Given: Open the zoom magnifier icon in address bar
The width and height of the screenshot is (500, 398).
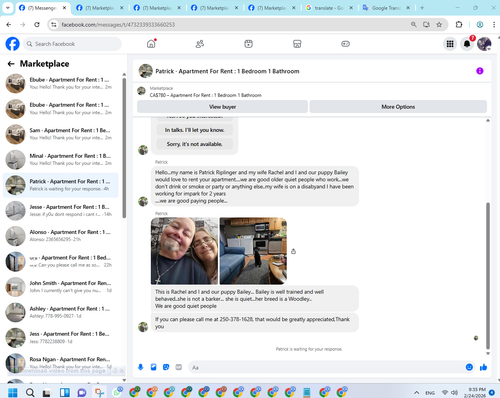Looking at the screenshot, I should click(414, 24).
